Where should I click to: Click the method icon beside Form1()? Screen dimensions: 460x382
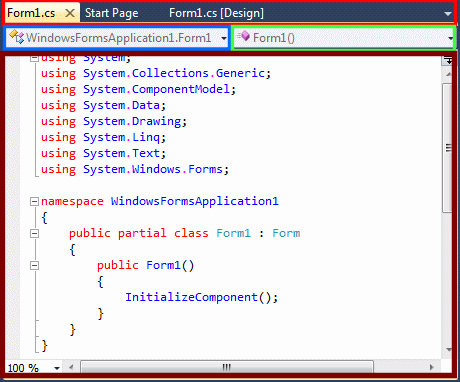[x=244, y=36]
